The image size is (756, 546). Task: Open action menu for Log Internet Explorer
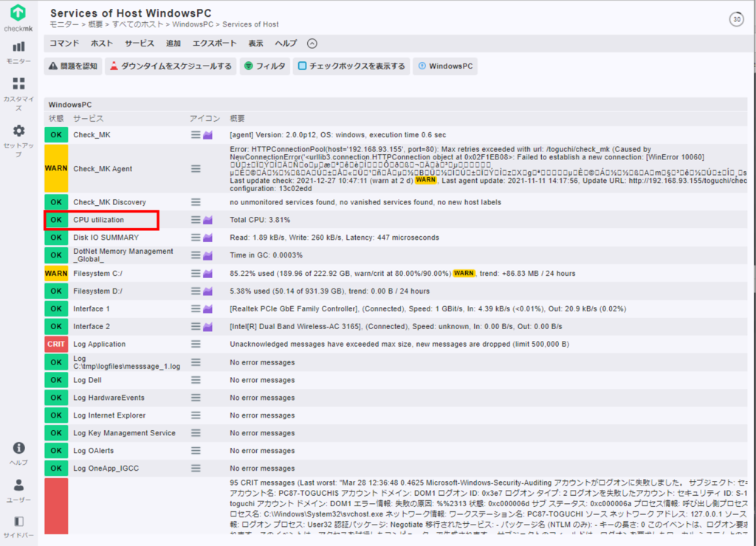click(x=195, y=415)
